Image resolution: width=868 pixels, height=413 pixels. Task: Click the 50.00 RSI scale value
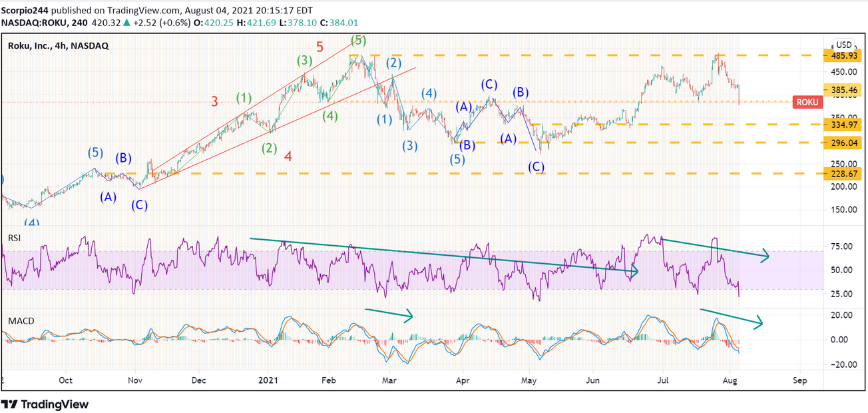[841, 270]
